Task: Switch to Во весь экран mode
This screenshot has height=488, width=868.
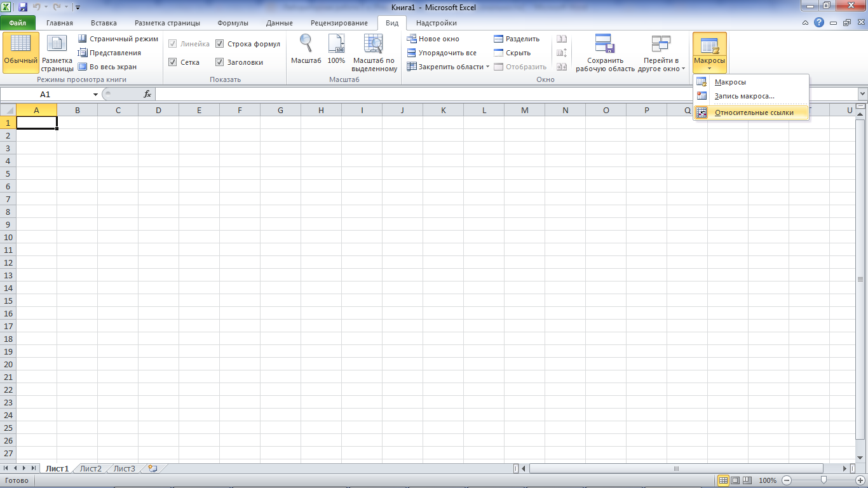Action: pos(107,67)
